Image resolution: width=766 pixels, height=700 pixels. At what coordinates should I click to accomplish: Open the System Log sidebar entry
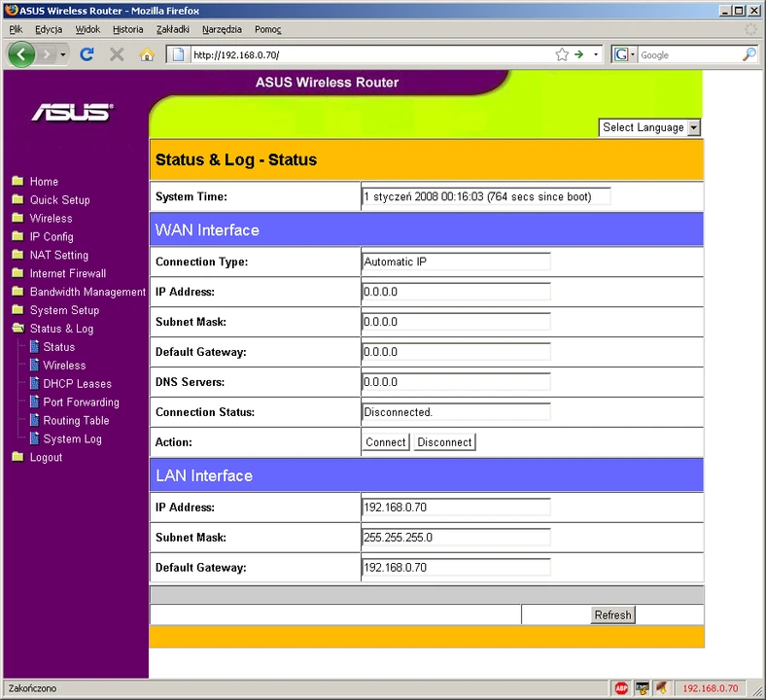click(72, 439)
